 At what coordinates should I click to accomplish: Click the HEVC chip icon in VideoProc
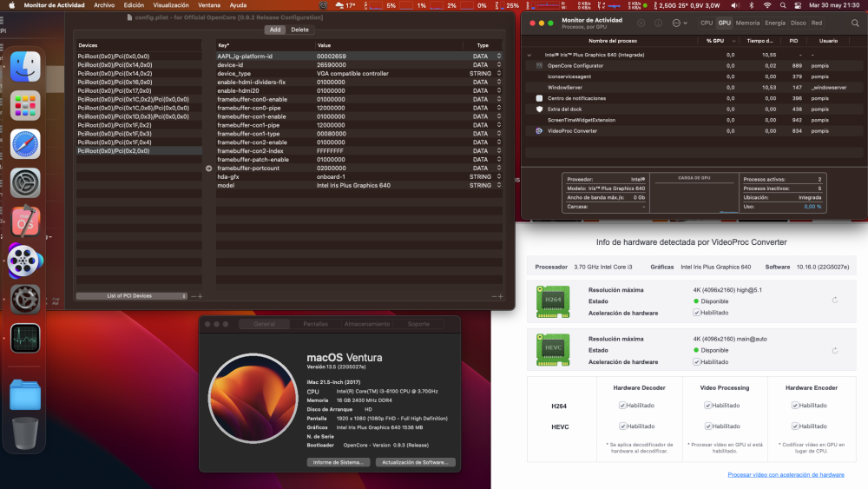click(x=552, y=349)
